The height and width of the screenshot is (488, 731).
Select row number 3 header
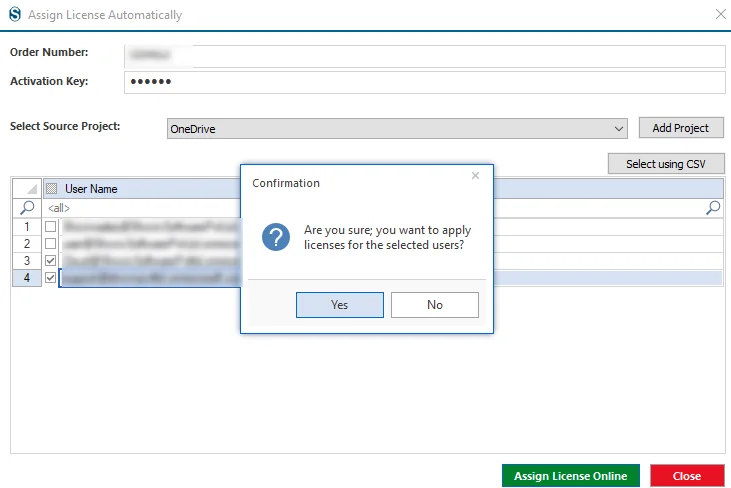tap(27, 261)
